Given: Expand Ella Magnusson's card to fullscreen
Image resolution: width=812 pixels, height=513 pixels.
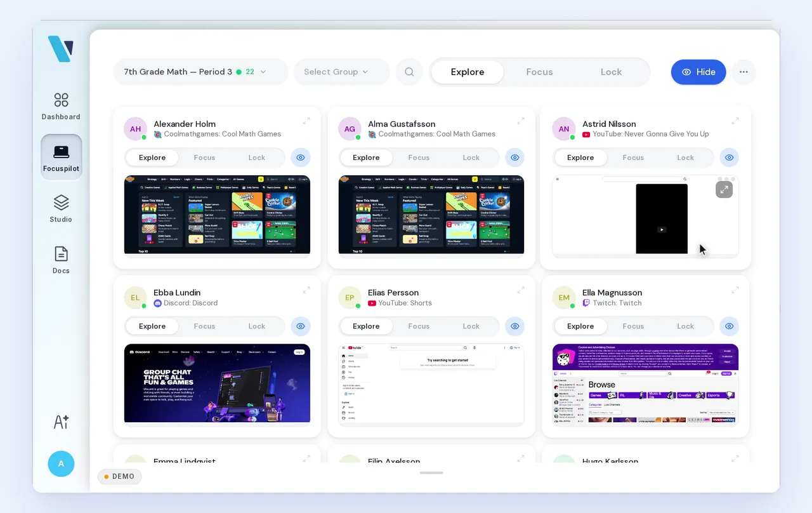Looking at the screenshot, I should coord(735,290).
